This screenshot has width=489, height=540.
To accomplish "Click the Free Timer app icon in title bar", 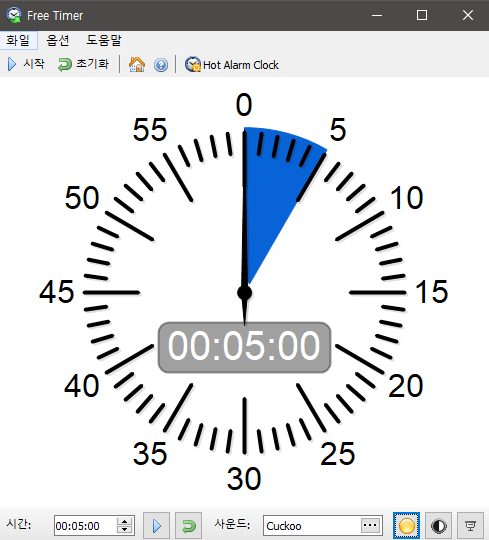I will pos(14,15).
